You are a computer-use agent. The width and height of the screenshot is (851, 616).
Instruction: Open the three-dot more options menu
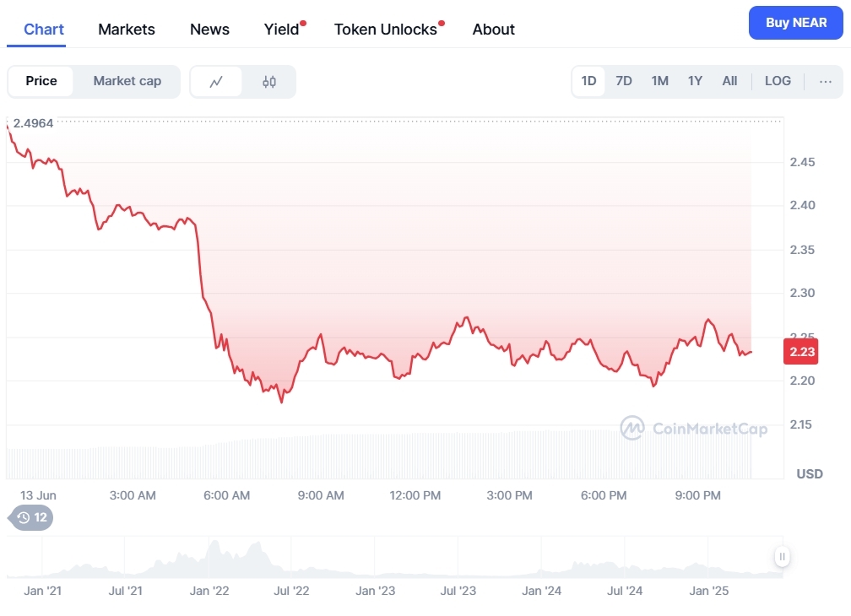point(826,81)
